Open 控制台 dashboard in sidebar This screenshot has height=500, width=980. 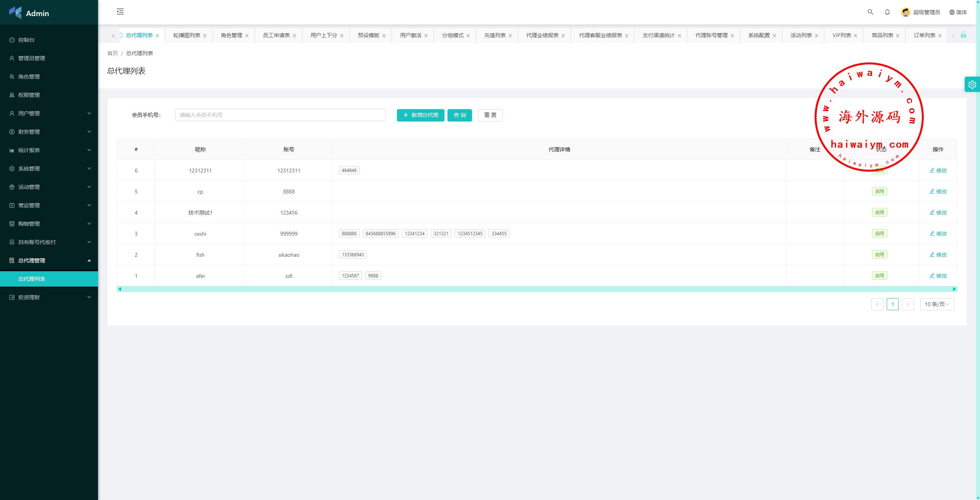tap(26, 40)
